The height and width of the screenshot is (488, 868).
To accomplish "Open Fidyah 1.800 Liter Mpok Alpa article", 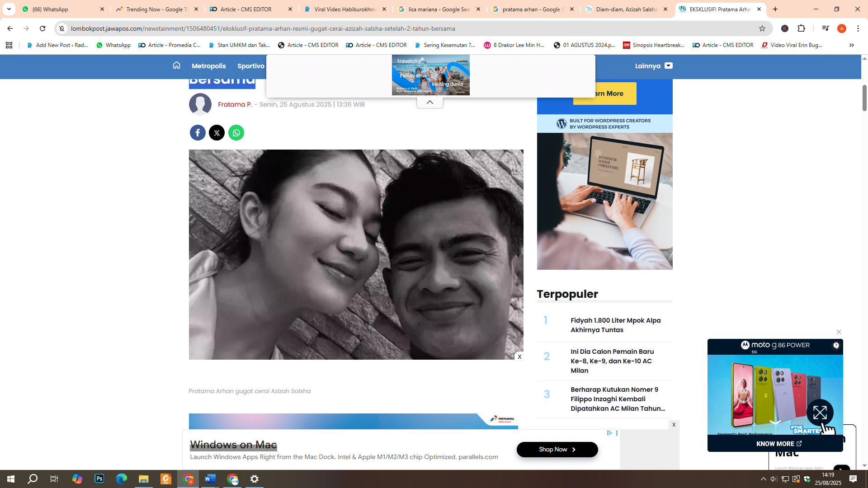I will tap(615, 325).
